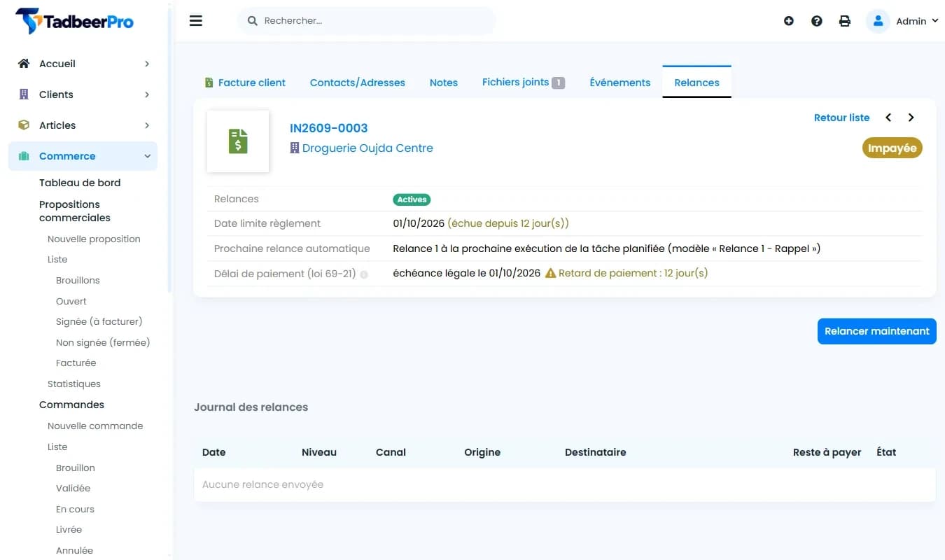945x560 pixels.
Task: Click the printer icon in top bar
Action: tap(845, 21)
